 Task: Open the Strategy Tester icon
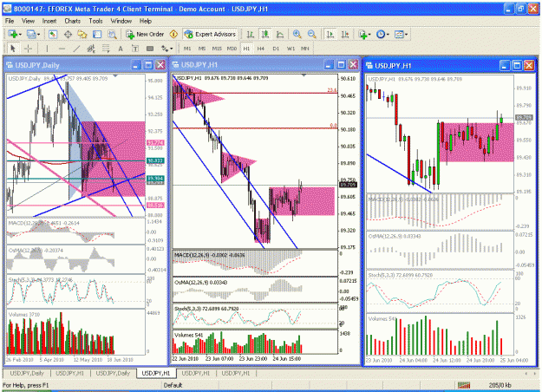pos(112,34)
